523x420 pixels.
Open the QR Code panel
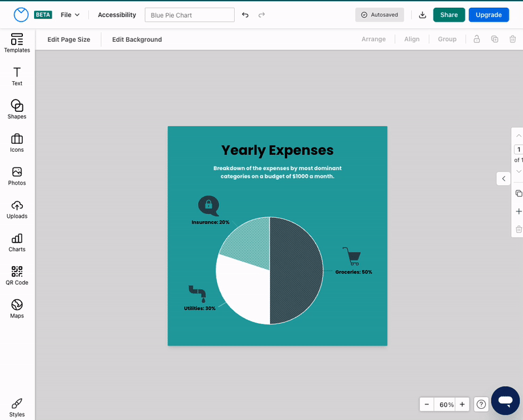point(16,275)
